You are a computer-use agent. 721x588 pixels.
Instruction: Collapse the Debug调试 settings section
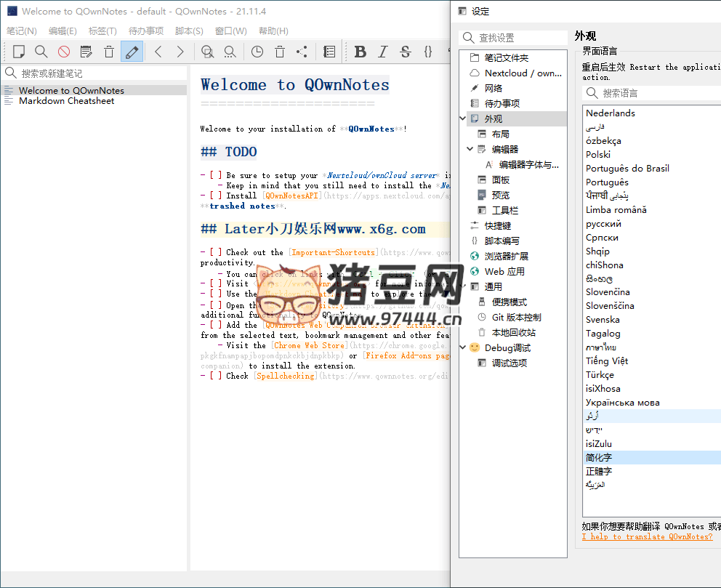coord(462,347)
